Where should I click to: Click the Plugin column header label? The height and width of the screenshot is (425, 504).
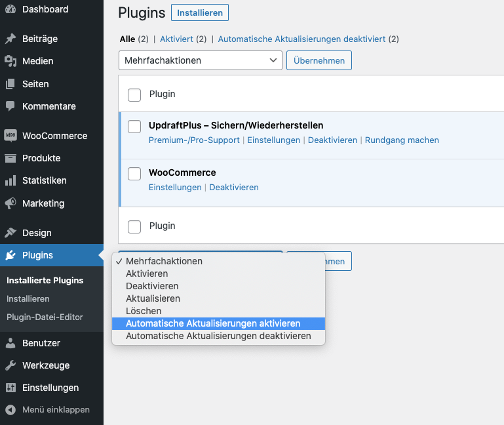click(162, 94)
